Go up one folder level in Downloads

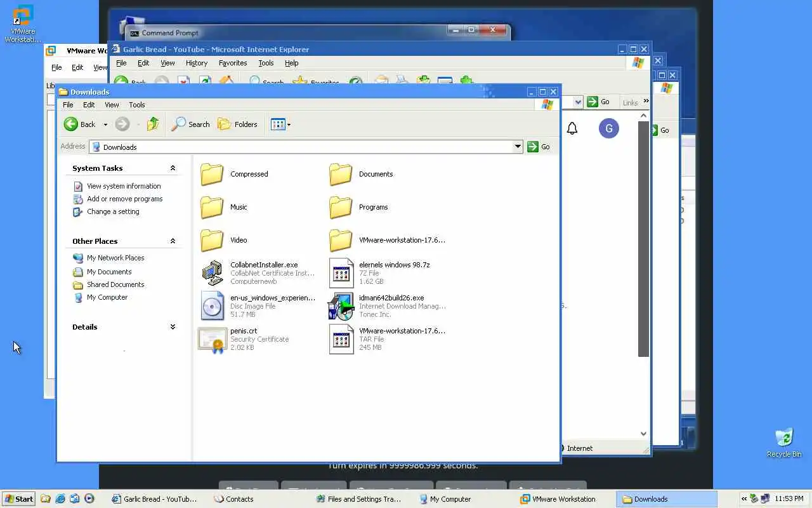coord(152,124)
